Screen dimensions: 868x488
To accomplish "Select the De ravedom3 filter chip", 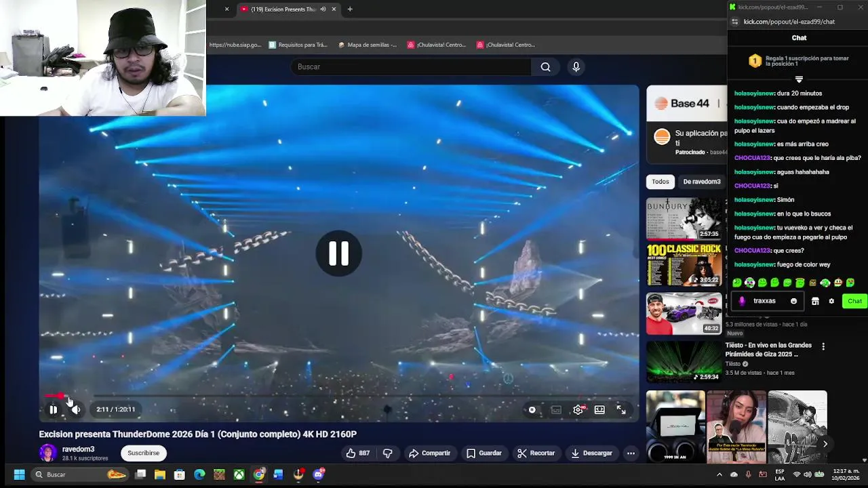I will (702, 182).
